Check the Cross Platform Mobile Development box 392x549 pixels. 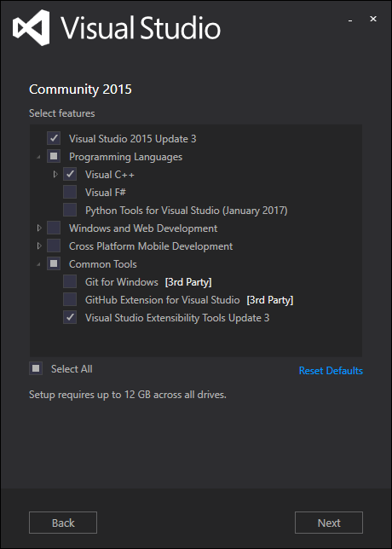click(x=54, y=246)
